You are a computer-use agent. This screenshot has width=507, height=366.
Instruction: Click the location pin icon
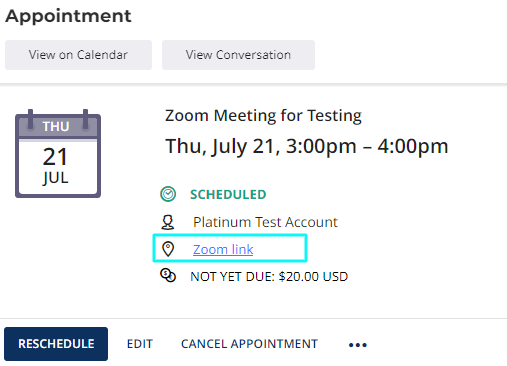[x=168, y=249]
